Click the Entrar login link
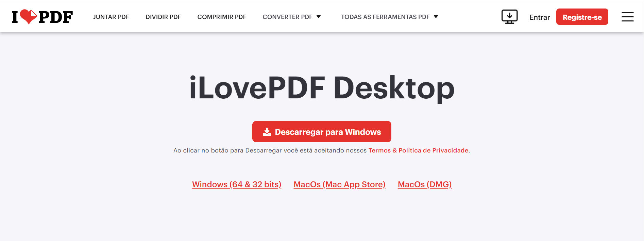 point(540,17)
